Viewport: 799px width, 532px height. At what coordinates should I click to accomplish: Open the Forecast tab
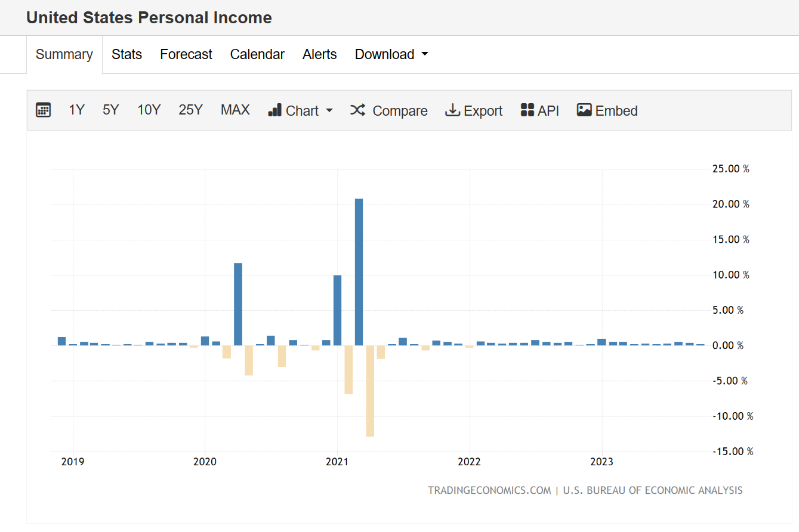pos(186,54)
